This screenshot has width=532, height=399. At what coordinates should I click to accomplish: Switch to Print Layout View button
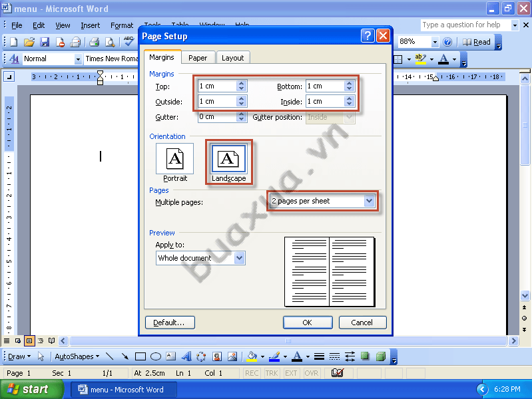click(x=29, y=340)
